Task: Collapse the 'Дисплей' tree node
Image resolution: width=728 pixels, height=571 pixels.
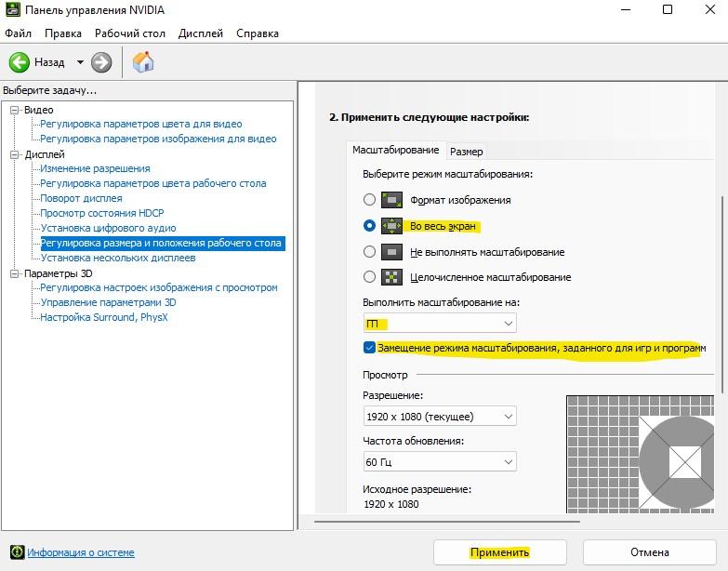Action: (x=14, y=154)
